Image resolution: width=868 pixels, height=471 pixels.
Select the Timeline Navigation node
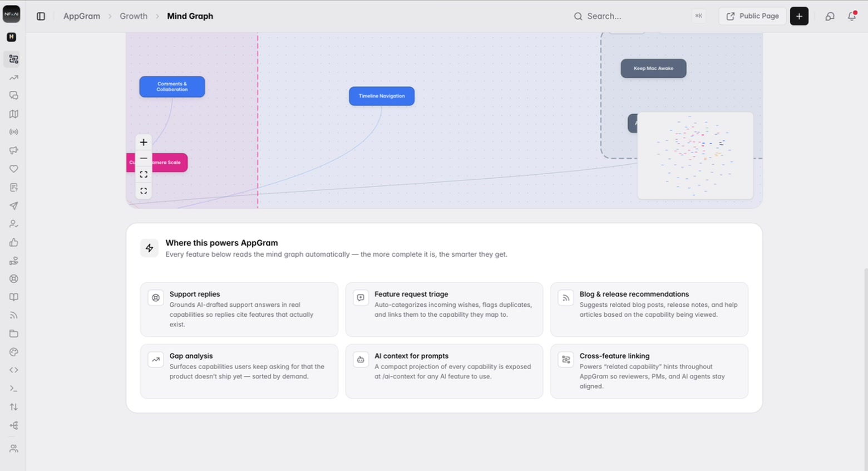click(x=382, y=96)
